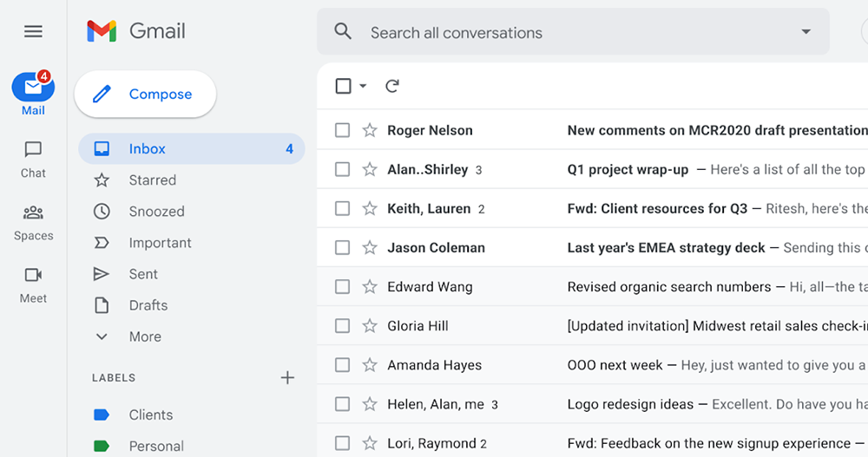This screenshot has width=868, height=457.
Task: Show search options dropdown arrow
Action: [x=806, y=32]
